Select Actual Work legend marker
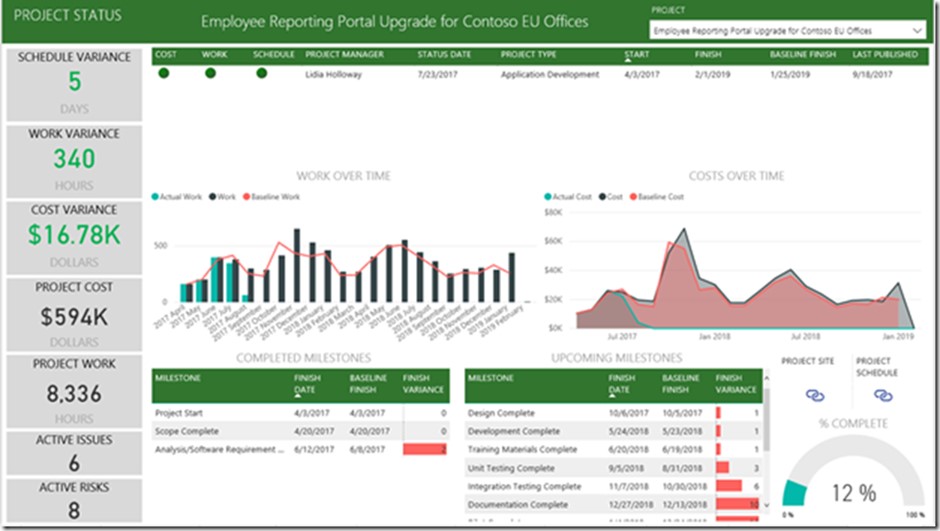 (156, 197)
